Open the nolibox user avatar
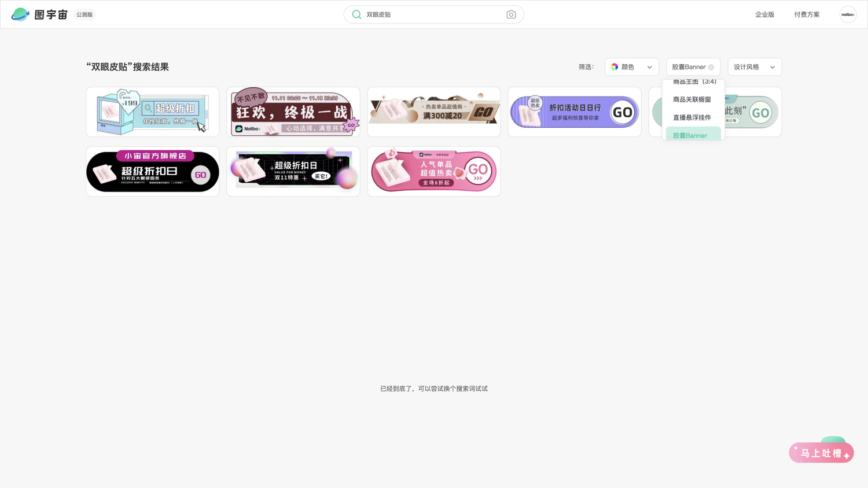The height and width of the screenshot is (488, 868). pos(848,14)
